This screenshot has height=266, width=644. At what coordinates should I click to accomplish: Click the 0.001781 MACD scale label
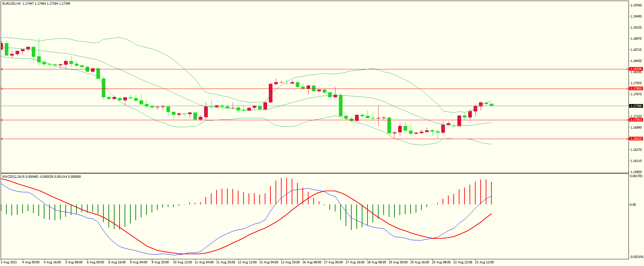(x=636, y=176)
